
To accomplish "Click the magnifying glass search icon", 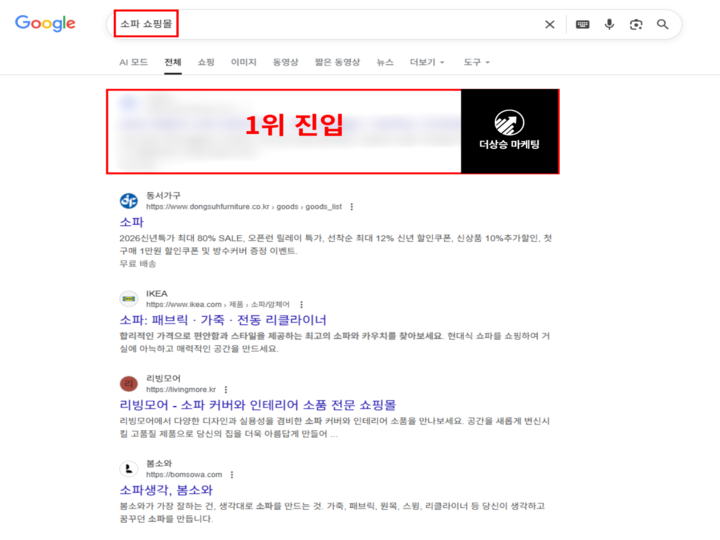I will click(x=662, y=25).
